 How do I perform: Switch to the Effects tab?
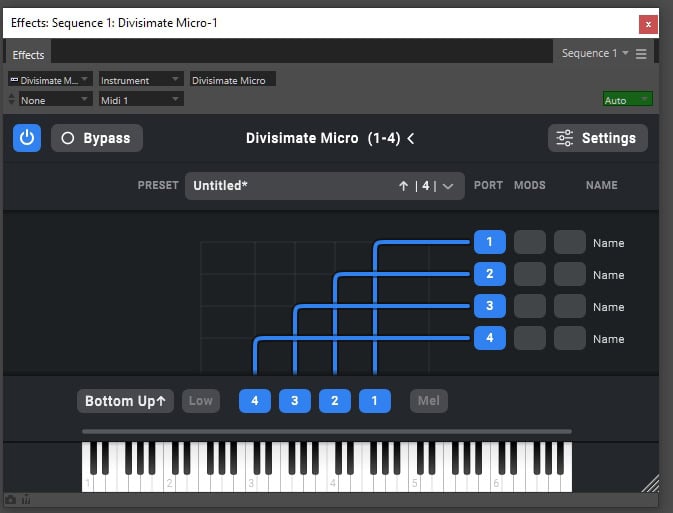click(28, 55)
